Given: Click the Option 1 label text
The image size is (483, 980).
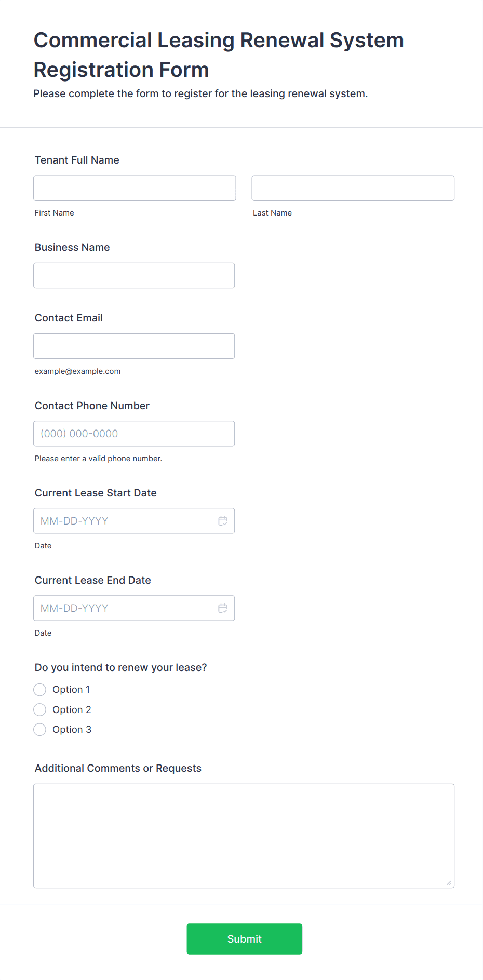Looking at the screenshot, I should [x=71, y=690].
